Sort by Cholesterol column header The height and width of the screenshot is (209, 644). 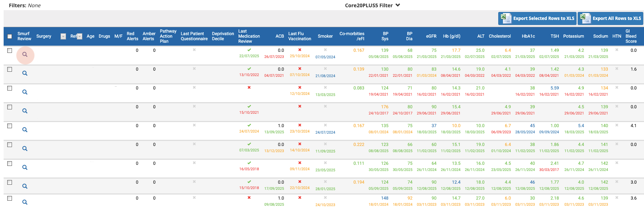tap(500, 36)
